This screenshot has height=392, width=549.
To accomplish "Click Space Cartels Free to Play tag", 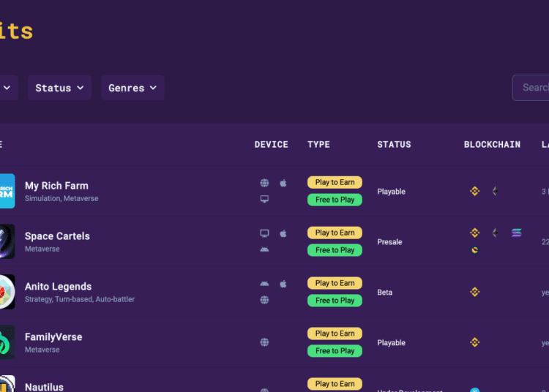I will (335, 250).
